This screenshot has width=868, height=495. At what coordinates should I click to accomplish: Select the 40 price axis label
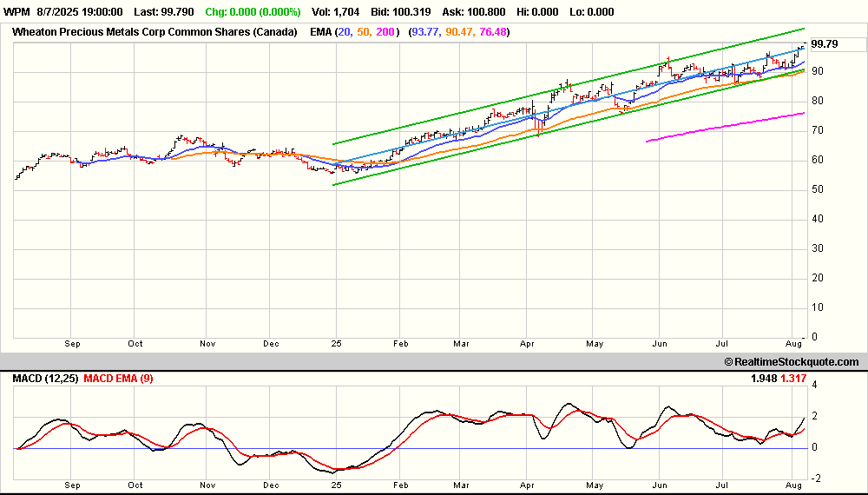pyautogui.click(x=817, y=219)
